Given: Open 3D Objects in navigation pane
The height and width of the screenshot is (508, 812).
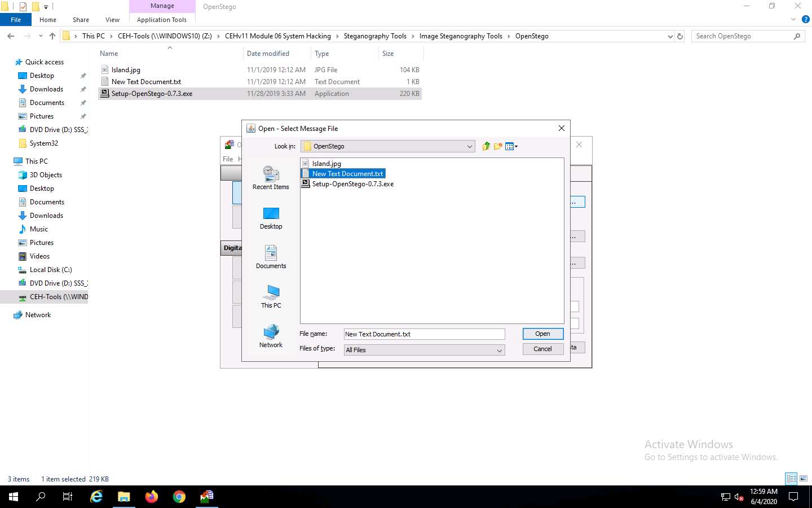Looking at the screenshot, I should pos(46,175).
